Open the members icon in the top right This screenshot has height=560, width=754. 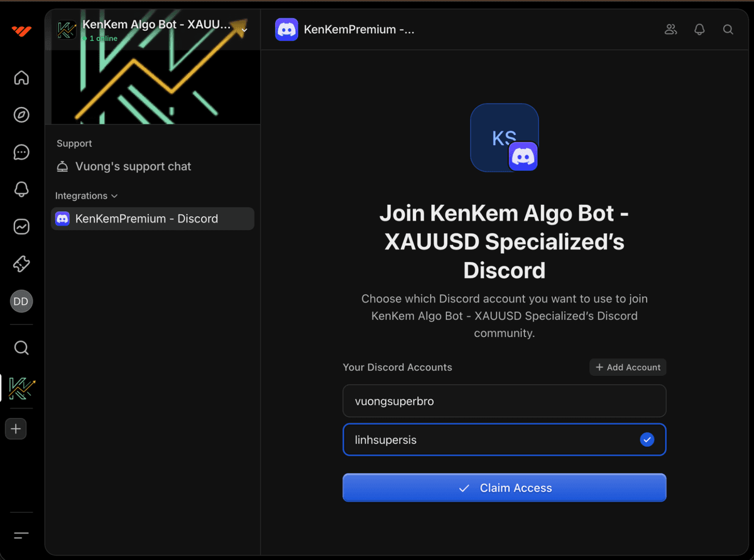tap(671, 30)
